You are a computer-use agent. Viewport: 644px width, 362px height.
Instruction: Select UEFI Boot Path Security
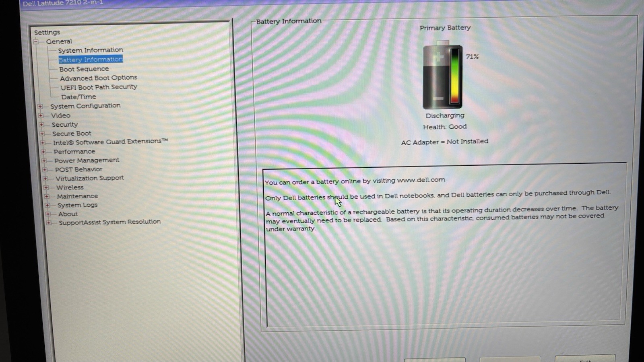99,87
